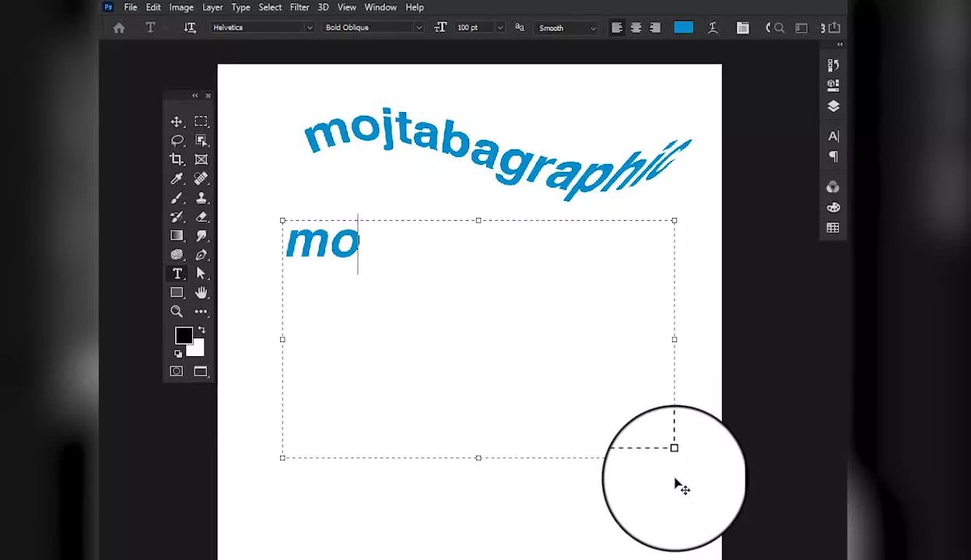Screen dimensions: 971x560
Task: Select the Rectangle shape tool
Action: pos(177,292)
